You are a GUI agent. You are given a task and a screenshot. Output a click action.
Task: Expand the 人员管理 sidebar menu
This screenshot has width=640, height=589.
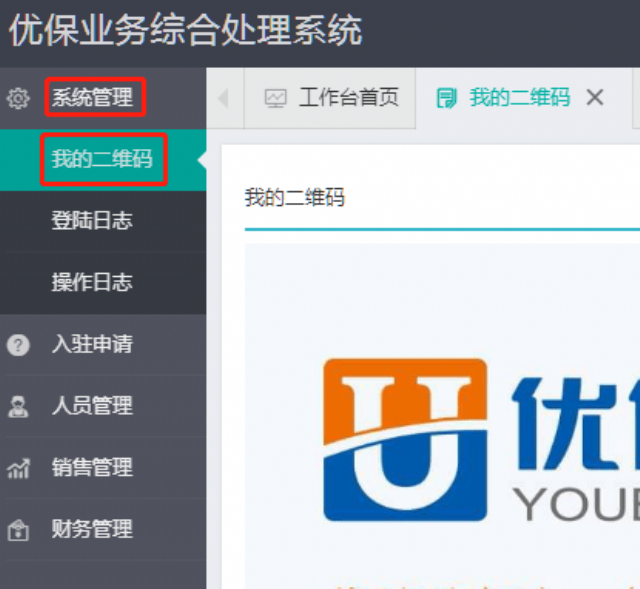92,407
